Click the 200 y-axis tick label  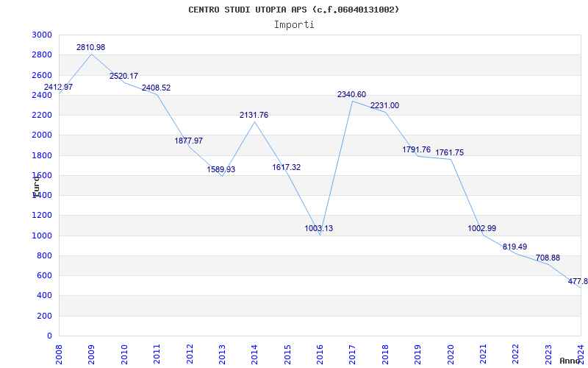pos(44,316)
